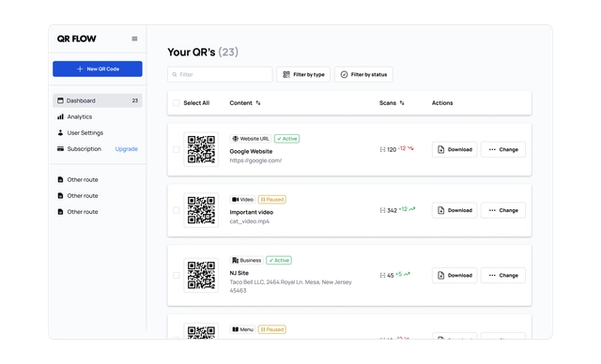This screenshot has height=364, width=601.
Task: Open the third Other route item
Action: click(78, 212)
